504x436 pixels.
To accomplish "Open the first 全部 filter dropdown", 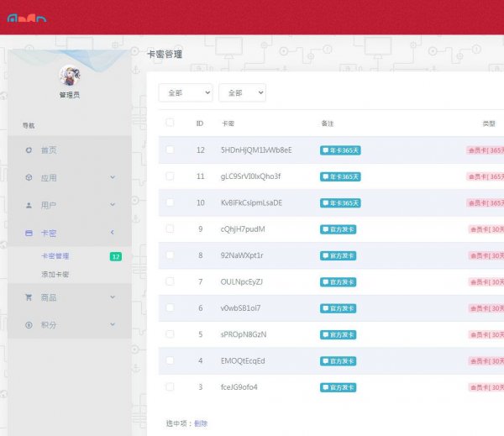I will point(186,93).
